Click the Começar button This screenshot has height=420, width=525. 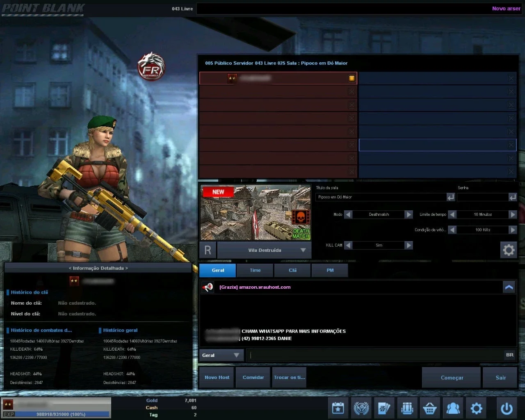click(x=452, y=377)
